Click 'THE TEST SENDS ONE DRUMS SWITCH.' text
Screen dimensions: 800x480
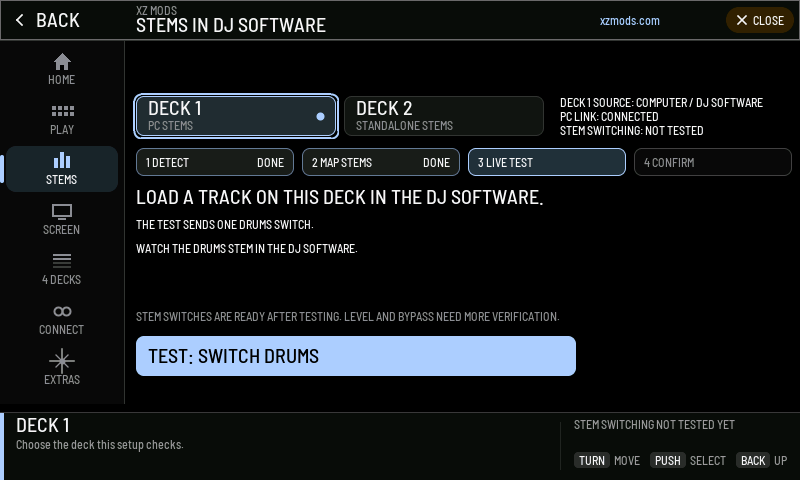224,225
